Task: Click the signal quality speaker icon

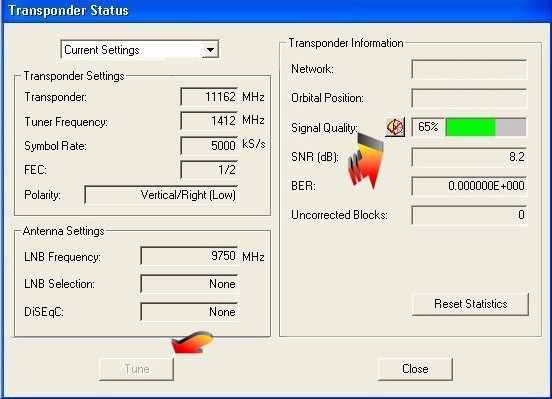Action: [395, 127]
